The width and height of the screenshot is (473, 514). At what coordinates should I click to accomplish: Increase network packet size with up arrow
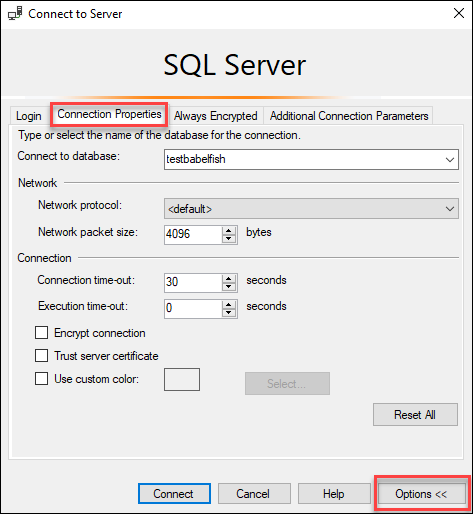click(229, 231)
